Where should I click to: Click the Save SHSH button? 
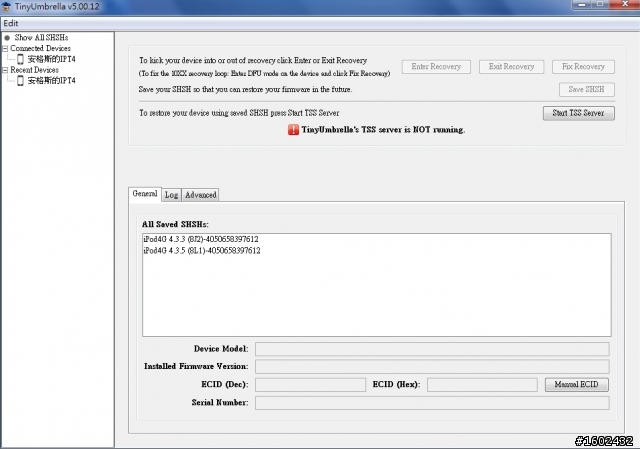coord(587,89)
